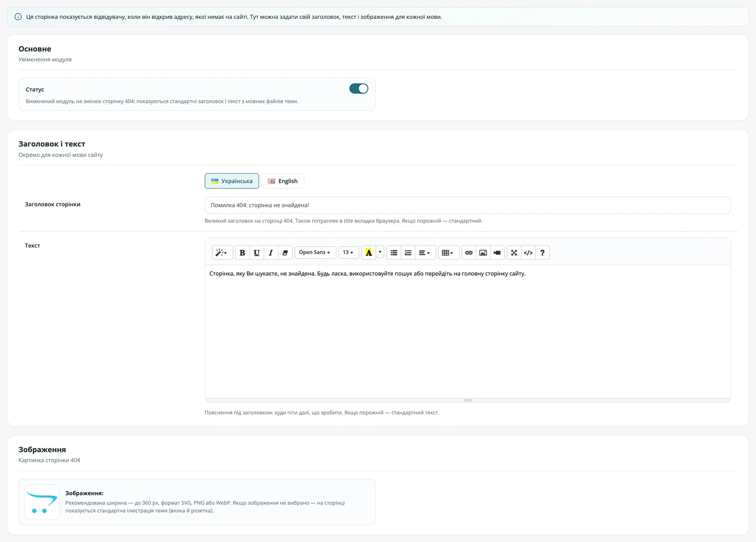Insert an ordered numbered list
The width and height of the screenshot is (756, 542).
coord(408,253)
